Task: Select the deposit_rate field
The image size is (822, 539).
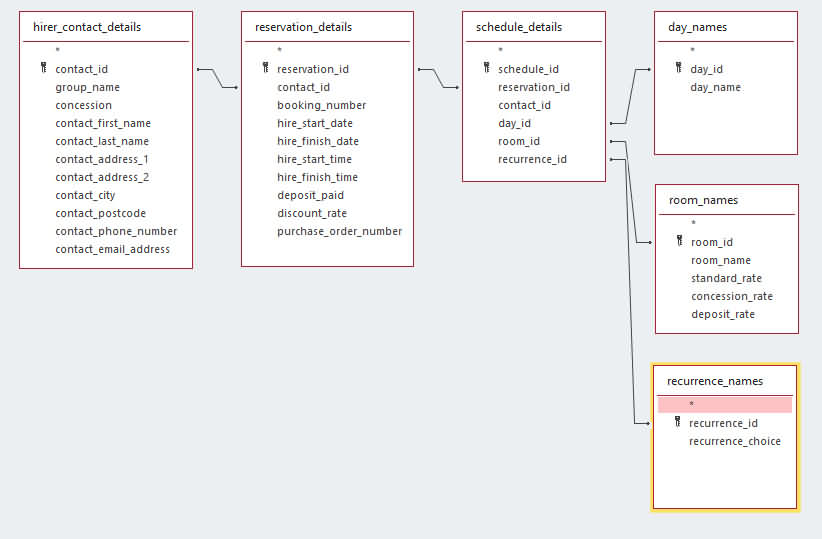Action: pyautogui.click(x=723, y=314)
